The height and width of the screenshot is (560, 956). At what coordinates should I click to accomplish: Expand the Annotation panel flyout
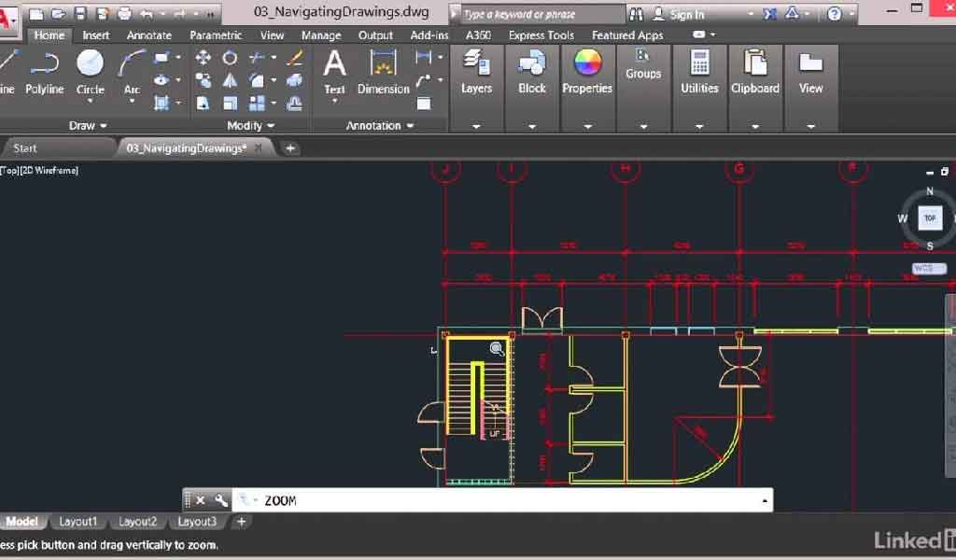380,125
